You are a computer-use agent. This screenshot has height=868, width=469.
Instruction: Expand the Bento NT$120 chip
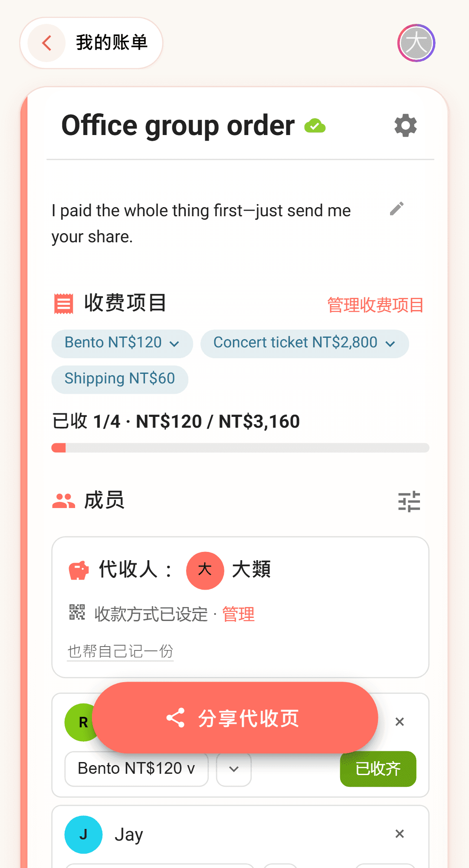point(122,343)
